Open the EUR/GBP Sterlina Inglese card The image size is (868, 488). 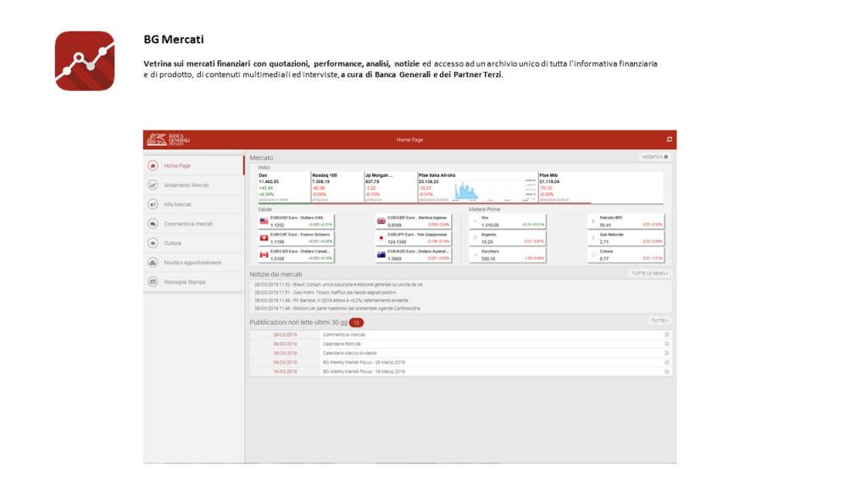point(413,221)
